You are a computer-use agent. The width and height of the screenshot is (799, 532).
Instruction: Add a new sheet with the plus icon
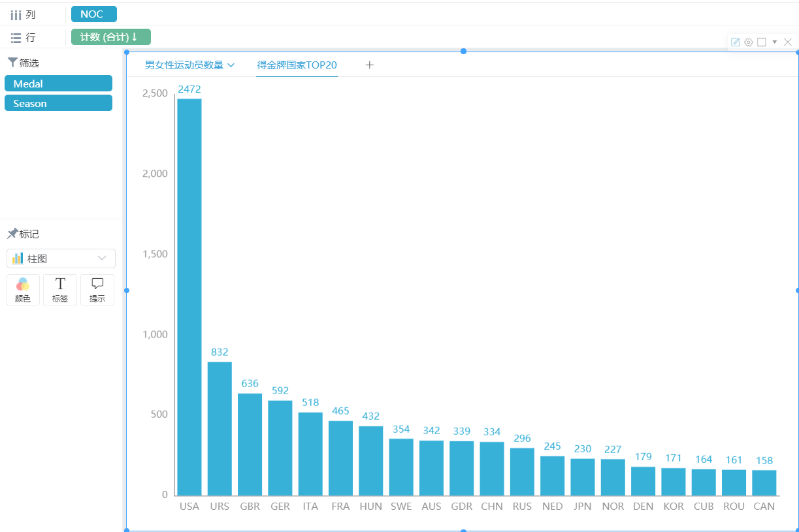tap(370, 65)
